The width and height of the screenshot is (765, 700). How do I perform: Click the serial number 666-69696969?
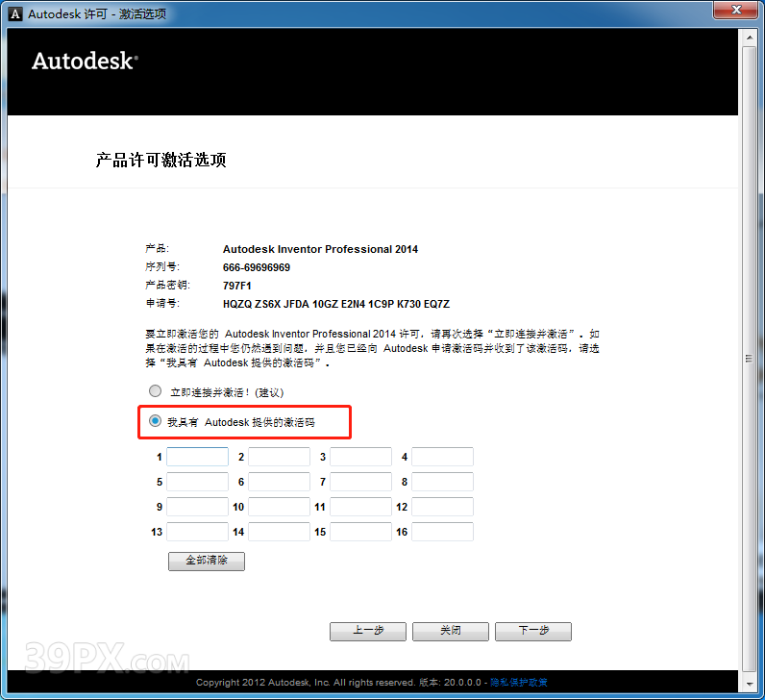[257, 267]
